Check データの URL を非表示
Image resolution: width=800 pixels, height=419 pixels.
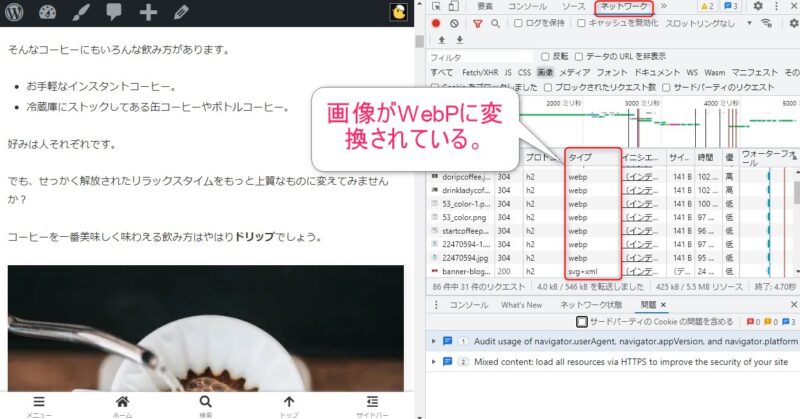(x=579, y=56)
